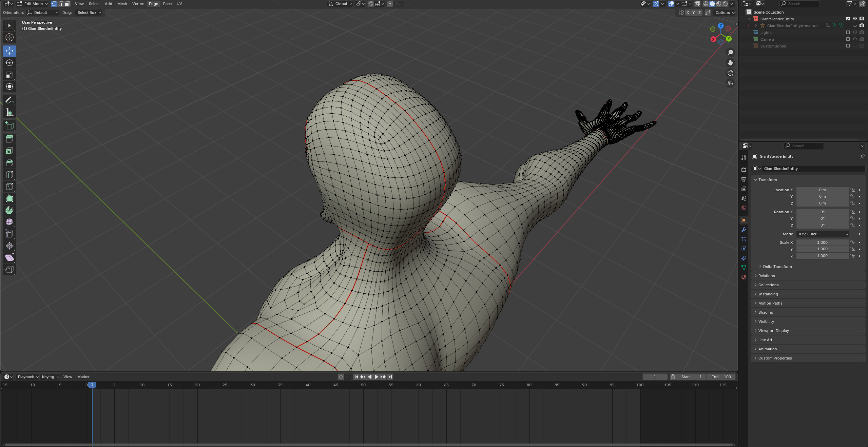Select the Shear tool
Viewport: 868px width, 447px height.
click(9, 258)
